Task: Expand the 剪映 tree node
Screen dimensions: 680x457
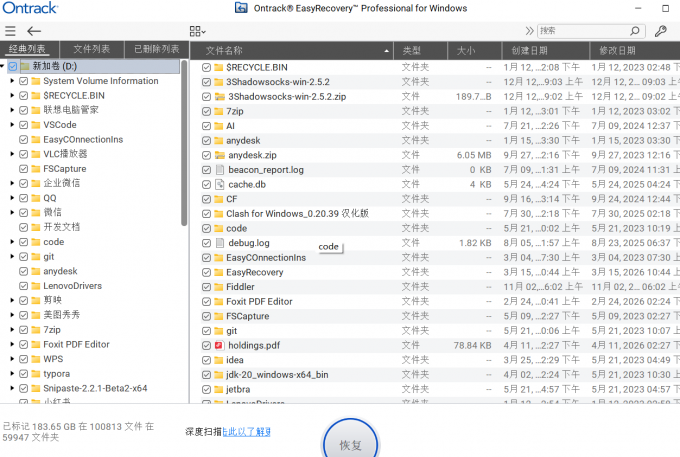Action: (x=12, y=300)
